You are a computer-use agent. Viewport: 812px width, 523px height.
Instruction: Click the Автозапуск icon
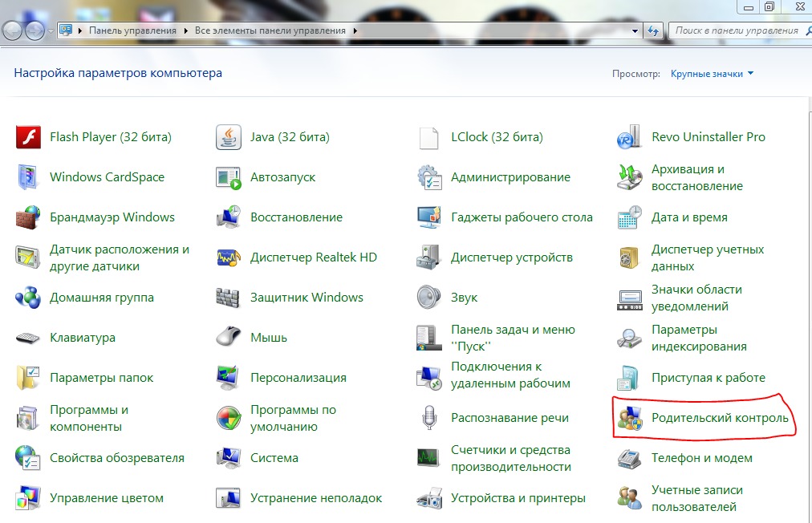click(229, 177)
